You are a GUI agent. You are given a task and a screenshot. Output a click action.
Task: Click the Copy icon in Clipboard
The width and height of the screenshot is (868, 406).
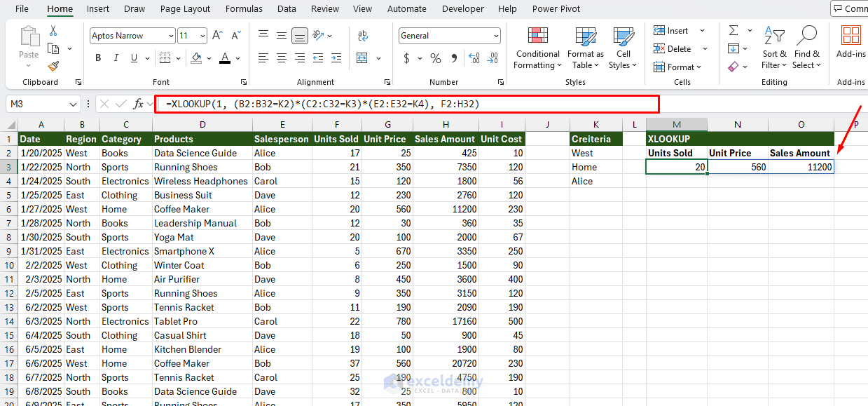(x=53, y=48)
